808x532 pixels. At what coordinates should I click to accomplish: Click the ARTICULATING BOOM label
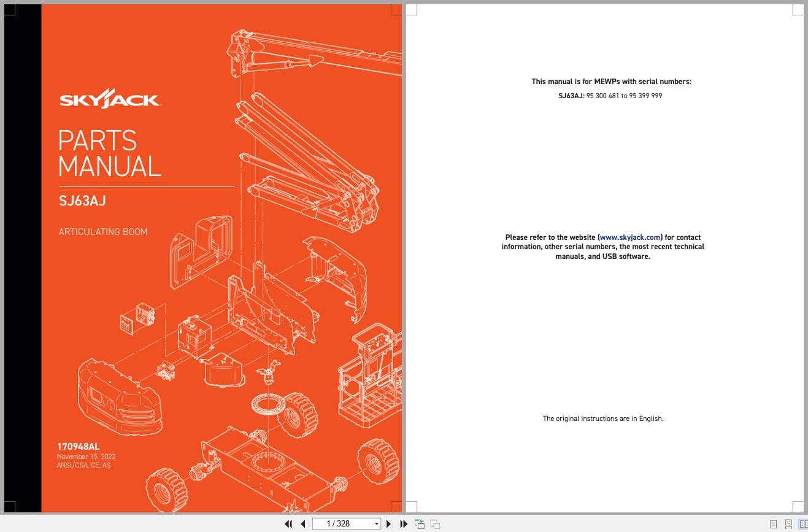click(x=103, y=232)
